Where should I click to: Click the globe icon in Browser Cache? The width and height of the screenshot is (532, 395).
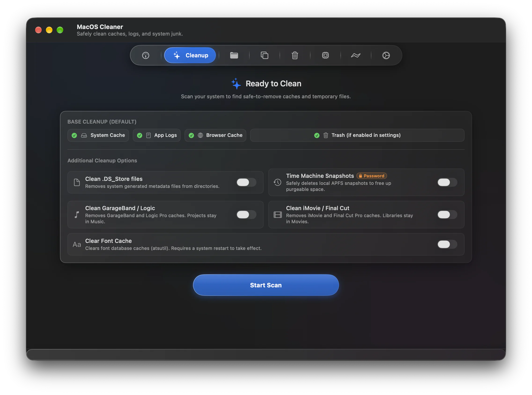[200, 135]
